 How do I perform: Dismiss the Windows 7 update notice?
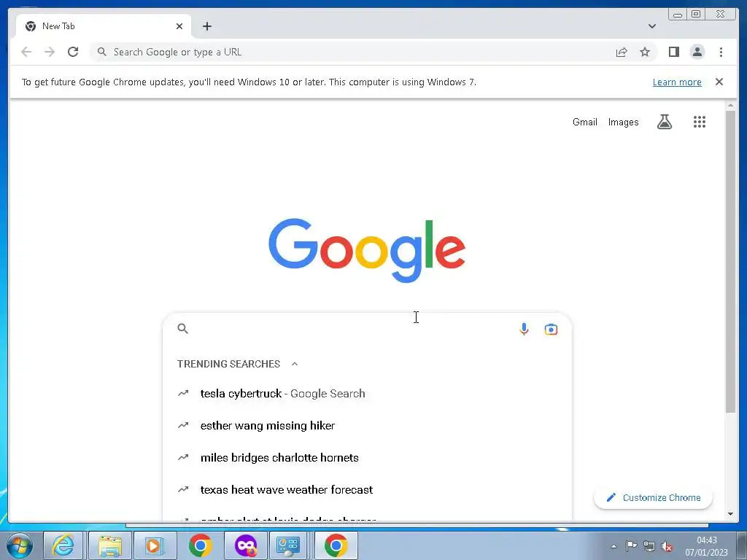719,82
